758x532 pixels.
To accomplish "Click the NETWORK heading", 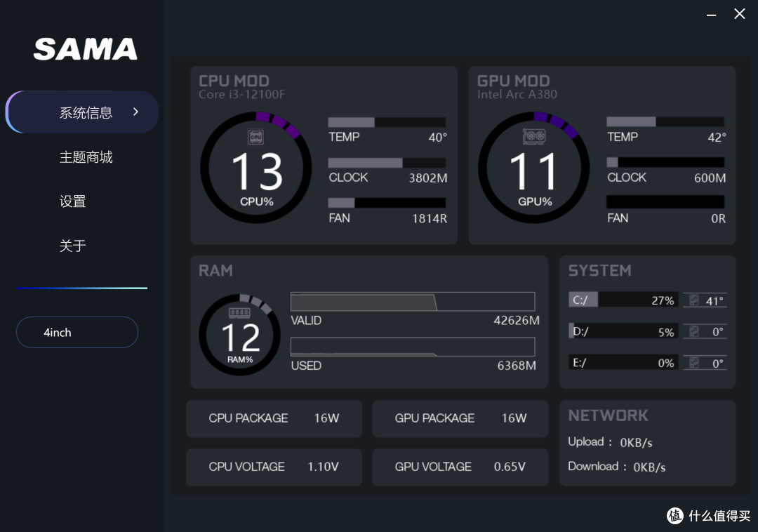I will 608,415.
